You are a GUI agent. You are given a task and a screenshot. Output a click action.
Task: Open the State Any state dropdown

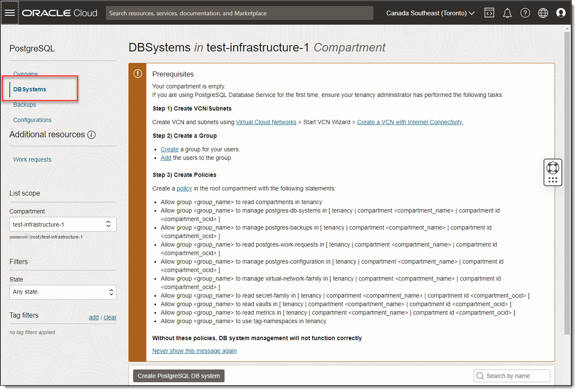pyautogui.click(x=63, y=292)
